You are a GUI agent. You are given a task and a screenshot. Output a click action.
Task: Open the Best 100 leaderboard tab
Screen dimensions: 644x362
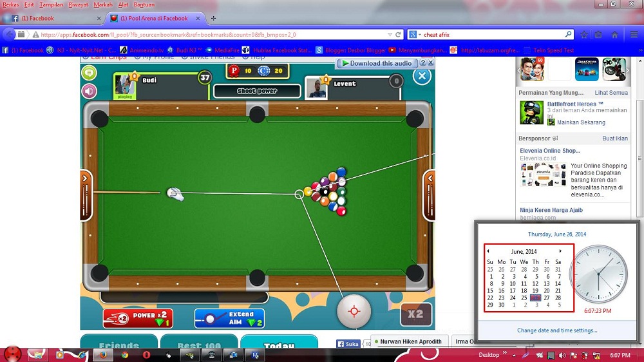[199, 342]
